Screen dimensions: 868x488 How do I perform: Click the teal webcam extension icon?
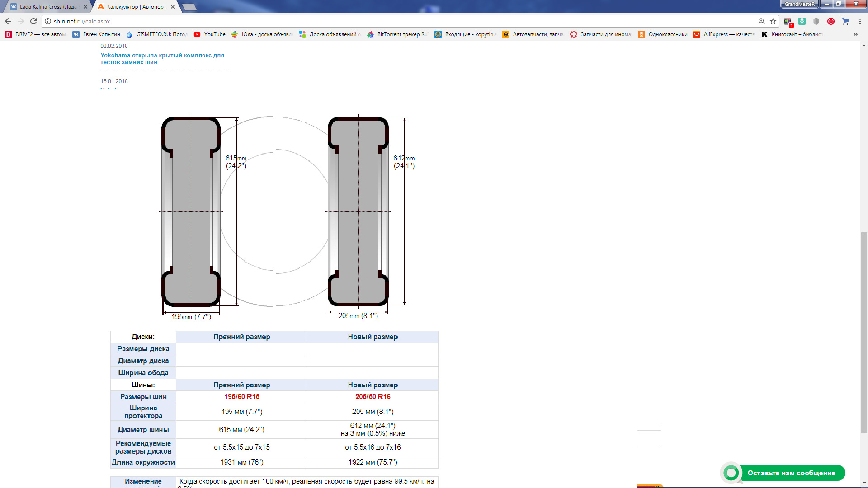802,21
